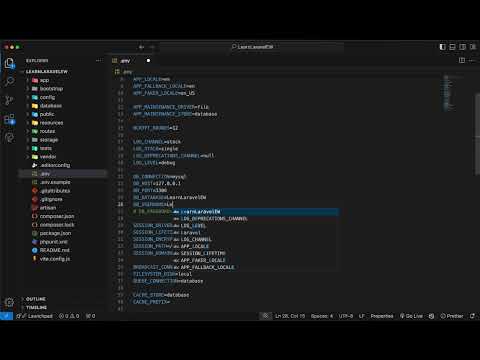Viewport: 480px width, 360px height.
Task: Expand the vendor folder
Action: tap(48, 157)
